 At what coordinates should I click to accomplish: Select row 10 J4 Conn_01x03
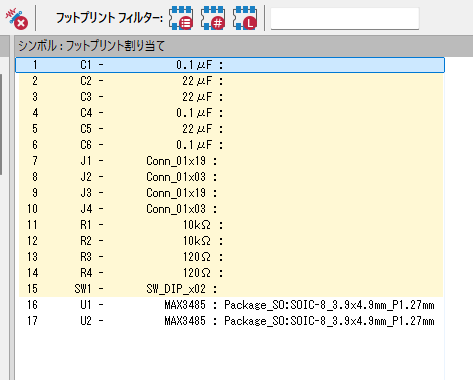[x=230, y=209]
